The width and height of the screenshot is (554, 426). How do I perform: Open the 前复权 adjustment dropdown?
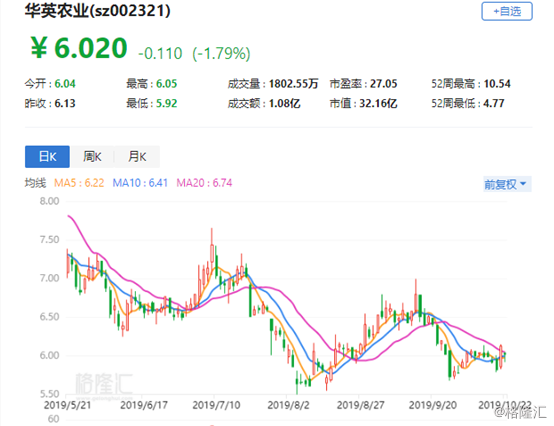coord(507,184)
